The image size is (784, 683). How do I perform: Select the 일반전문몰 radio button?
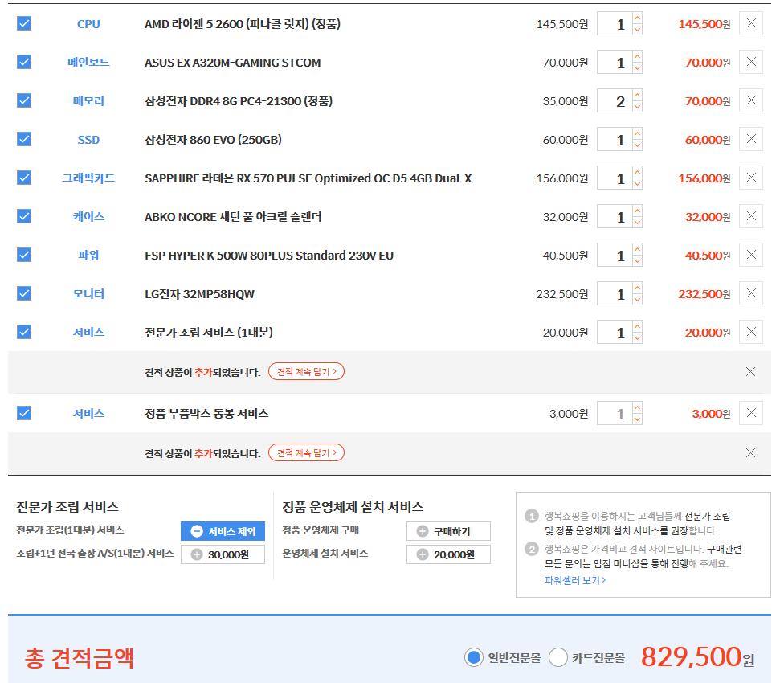pos(473,657)
